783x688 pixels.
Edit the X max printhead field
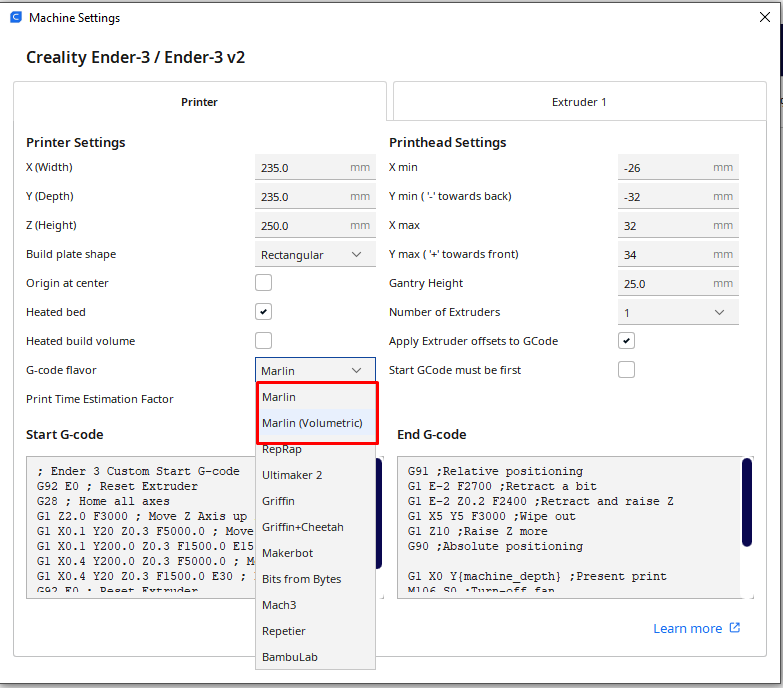point(678,225)
